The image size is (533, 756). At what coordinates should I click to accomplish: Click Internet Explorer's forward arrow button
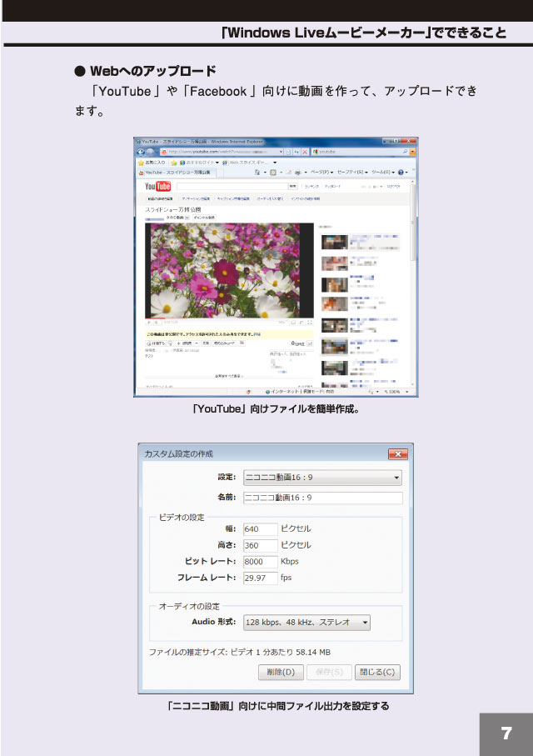pyautogui.click(x=150, y=152)
